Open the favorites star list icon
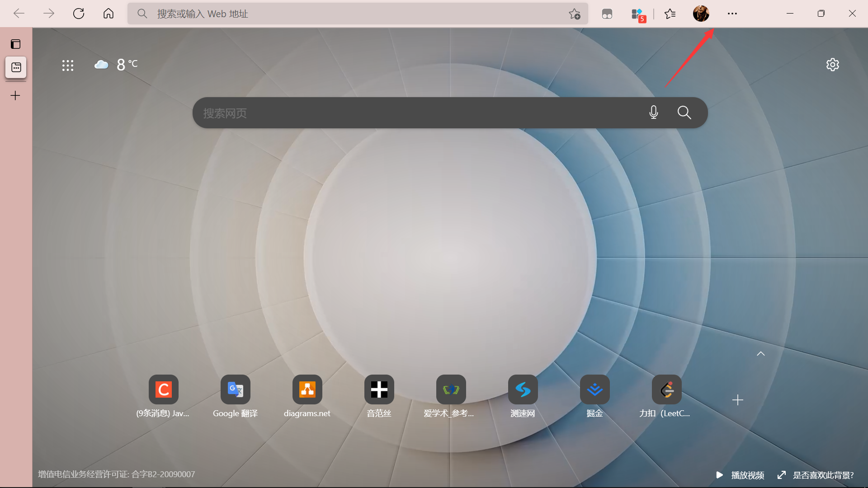Screen dimensions: 868x488 [x=670, y=14]
